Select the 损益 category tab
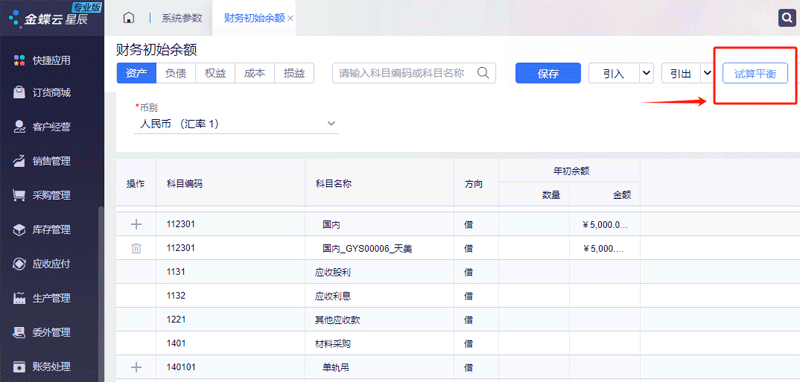Image resolution: width=800 pixels, height=382 pixels. 294,73
